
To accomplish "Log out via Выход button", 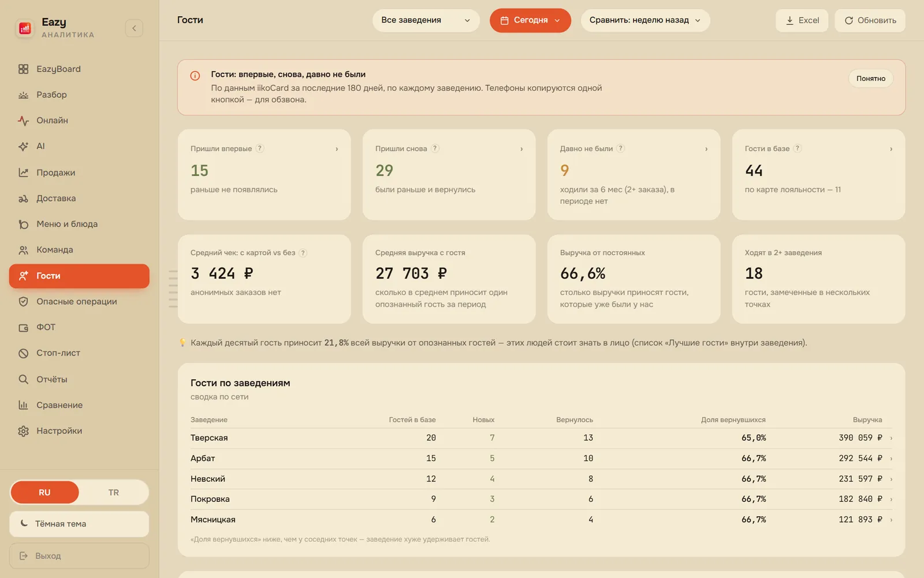I will coord(79,555).
